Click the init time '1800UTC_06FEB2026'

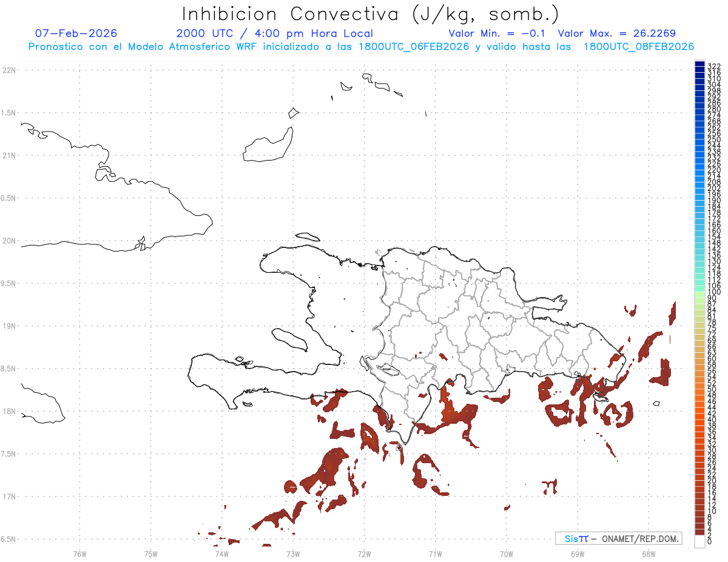pos(413,47)
